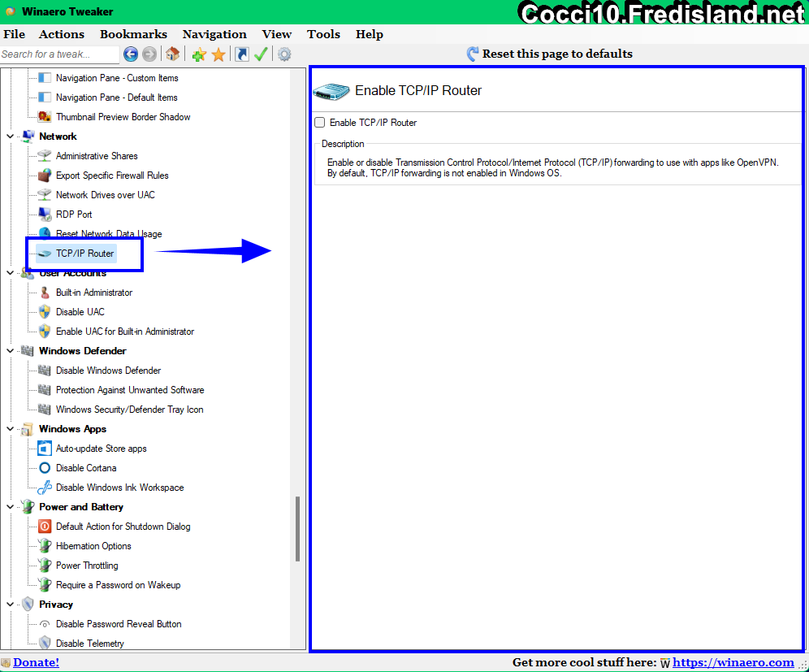The width and height of the screenshot is (809, 672).
Task: Collapse the Privacy category
Action: tap(10, 605)
